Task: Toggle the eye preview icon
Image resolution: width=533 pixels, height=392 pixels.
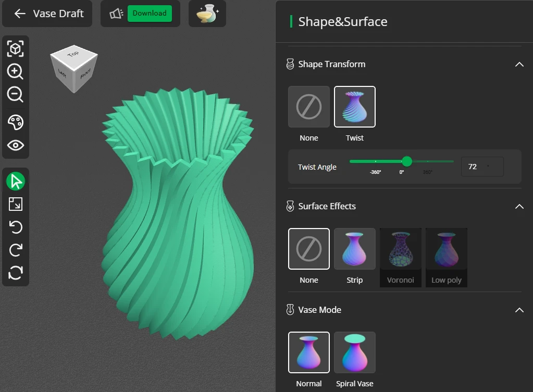Action: click(x=15, y=145)
